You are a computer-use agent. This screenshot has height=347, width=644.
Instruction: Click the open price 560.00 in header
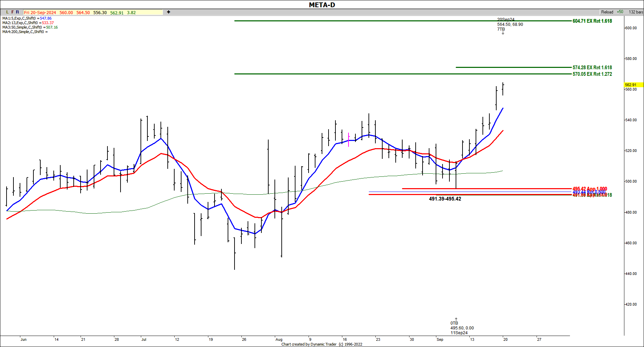(x=66, y=12)
